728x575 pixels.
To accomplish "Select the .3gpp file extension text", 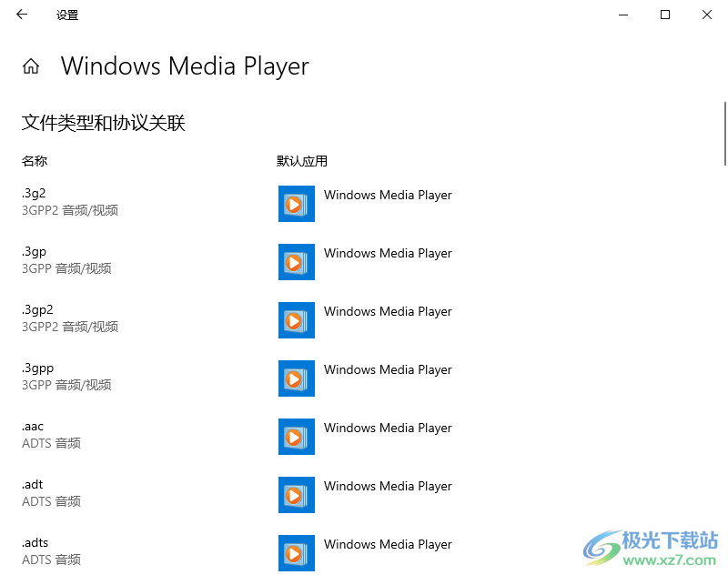I will click(37, 368).
